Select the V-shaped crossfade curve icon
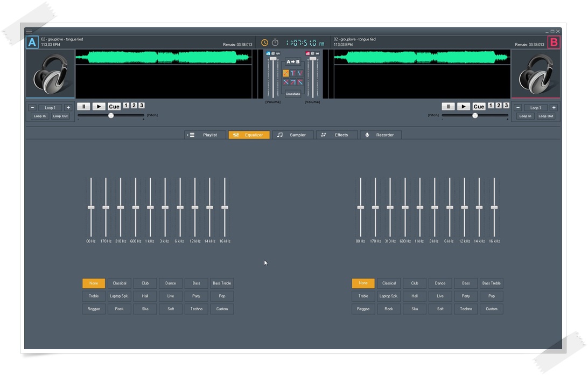Image resolution: width=588 pixels, height=375 pixels. point(300,73)
